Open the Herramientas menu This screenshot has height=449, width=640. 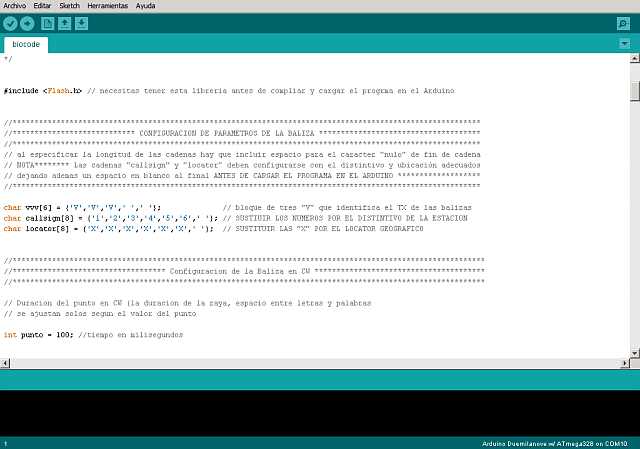[x=107, y=5]
